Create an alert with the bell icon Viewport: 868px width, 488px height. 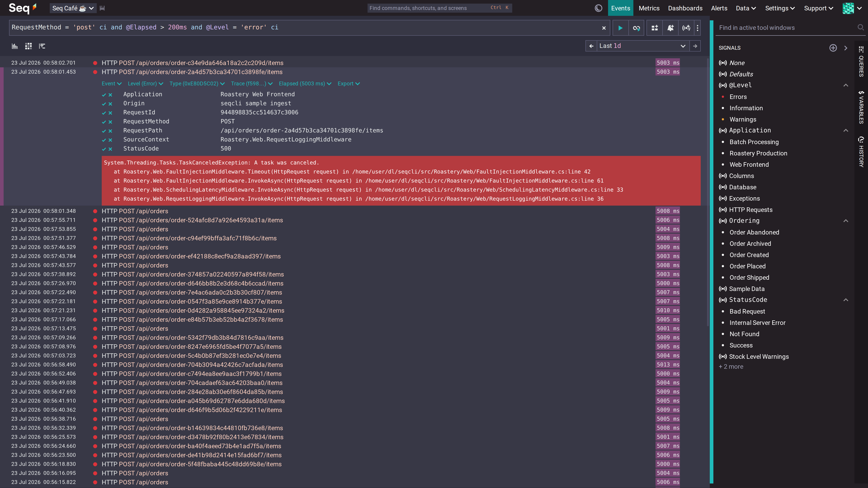(x=670, y=28)
